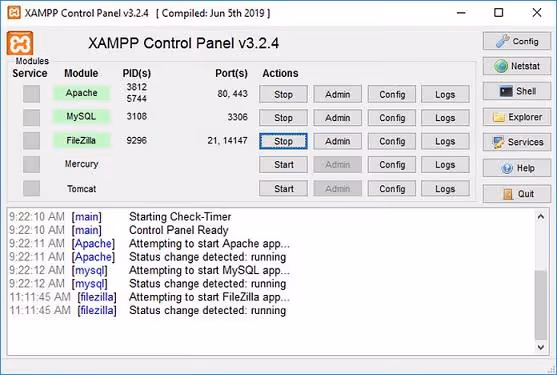Image resolution: width=557 pixels, height=375 pixels.
Task: Click Quit with the door icon
Action: tap(517, 194)
